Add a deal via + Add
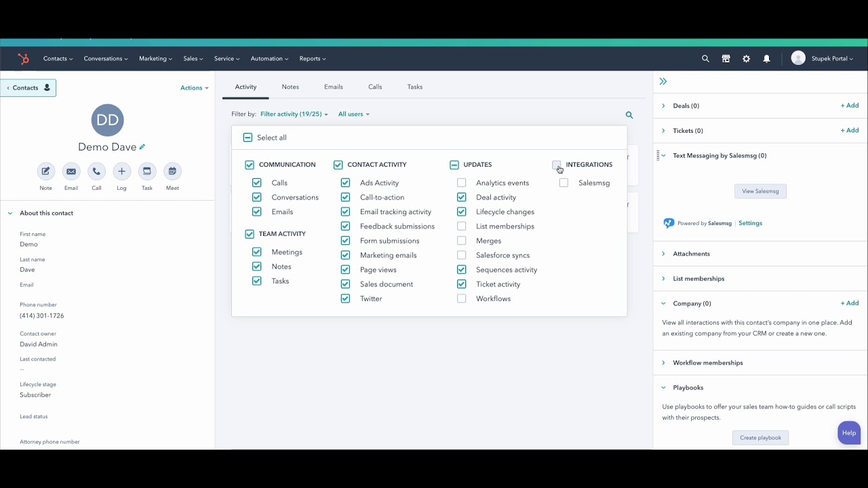 pyautogui.click(x=850, y=106)
